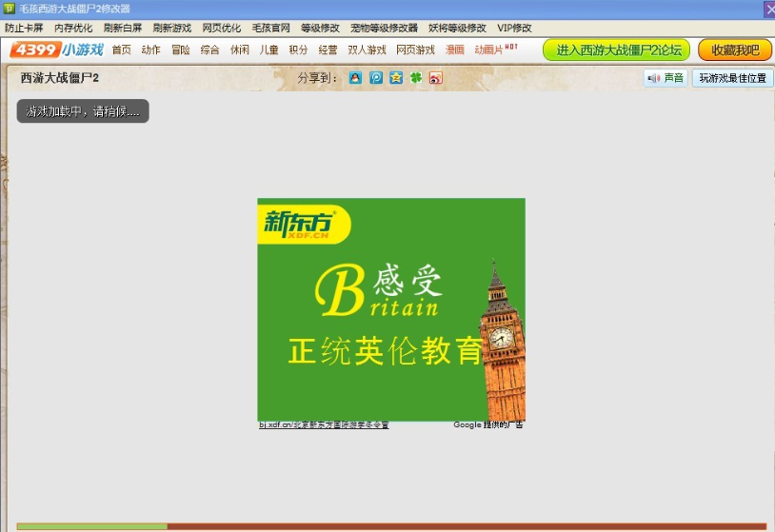Open the 网页优化 menu
This screenshot has height=532, width=775.
222,29
